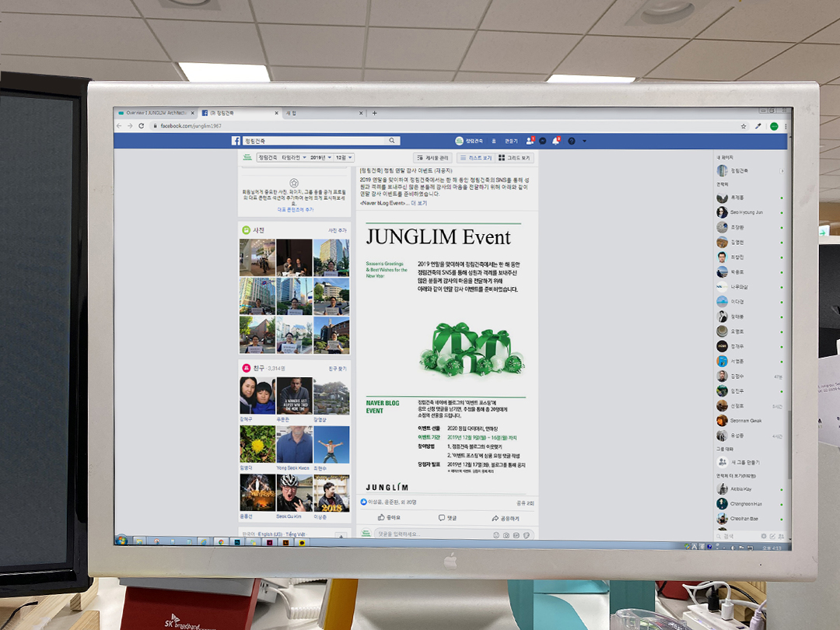Switch to Overview JUNGLIM Architecture tab
This screenshot has width=840, height=630.
[156, 113]
